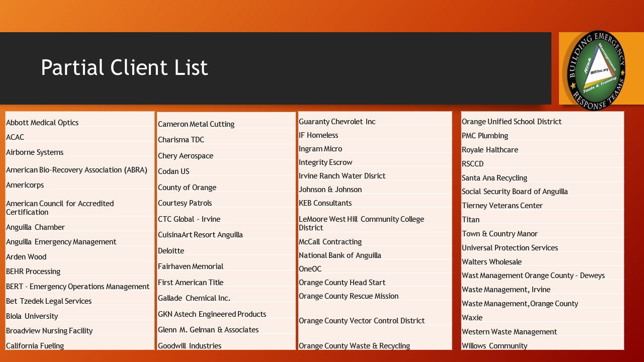Image resolution: width=644 pixels, height=362 pixels.
Task: Select Anguilla Emergency Management
Action: pyautogui.click(x=61, y=242)
